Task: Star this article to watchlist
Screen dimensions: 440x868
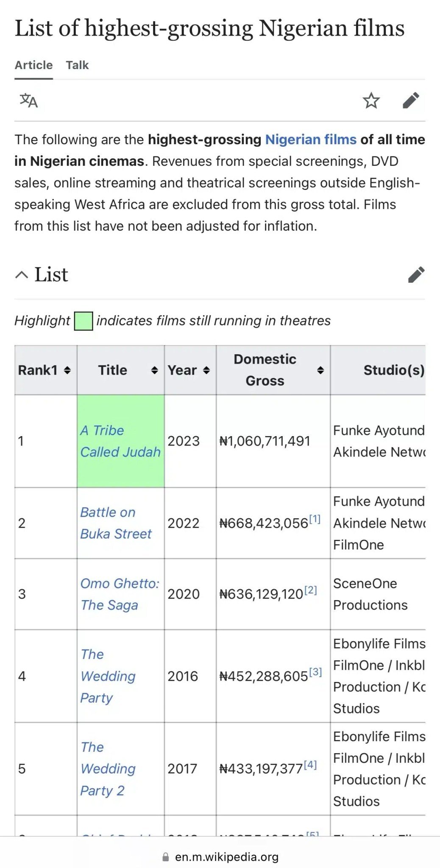Action: (x=371, y=101)
